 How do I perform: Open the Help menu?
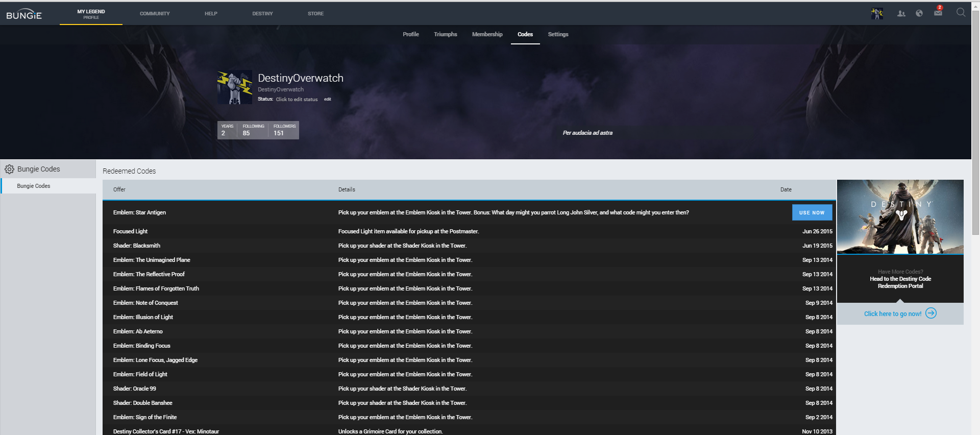click(211, 14)
